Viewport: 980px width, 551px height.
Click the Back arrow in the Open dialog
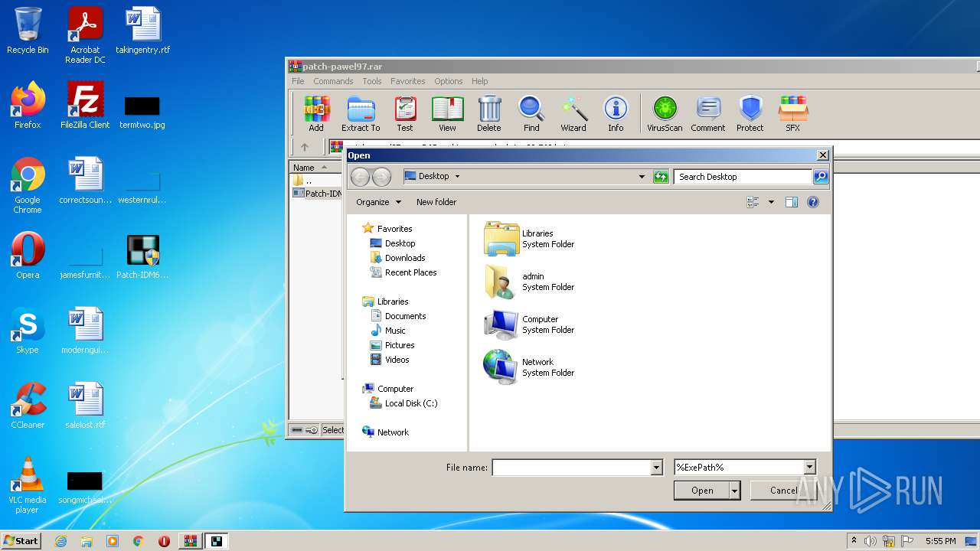[361, 177]
